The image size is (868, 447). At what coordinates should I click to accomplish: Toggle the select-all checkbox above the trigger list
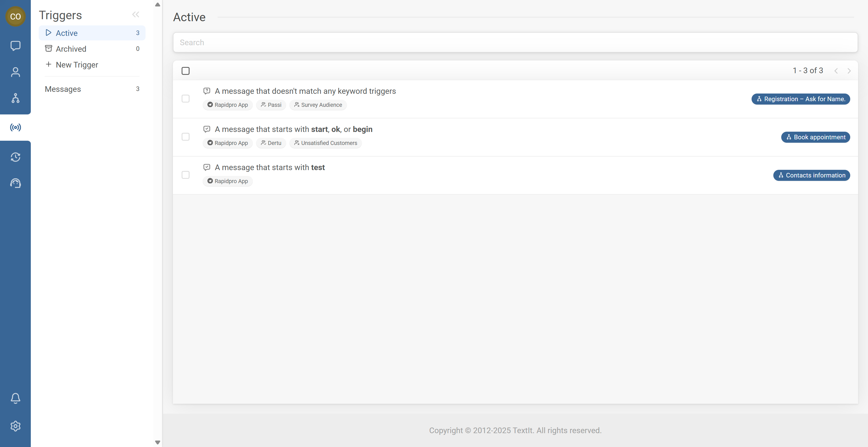click(x=186, y=71)
